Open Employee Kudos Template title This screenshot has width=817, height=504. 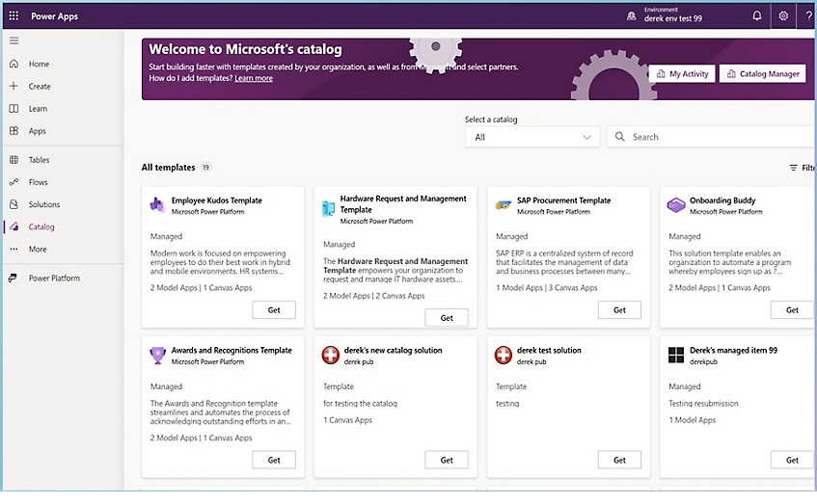[217, 200]
